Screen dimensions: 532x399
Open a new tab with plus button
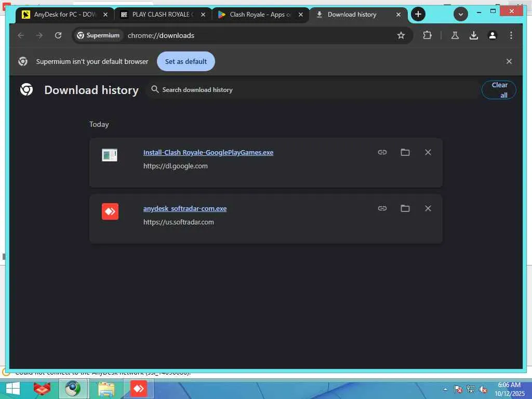click(418, 14)
